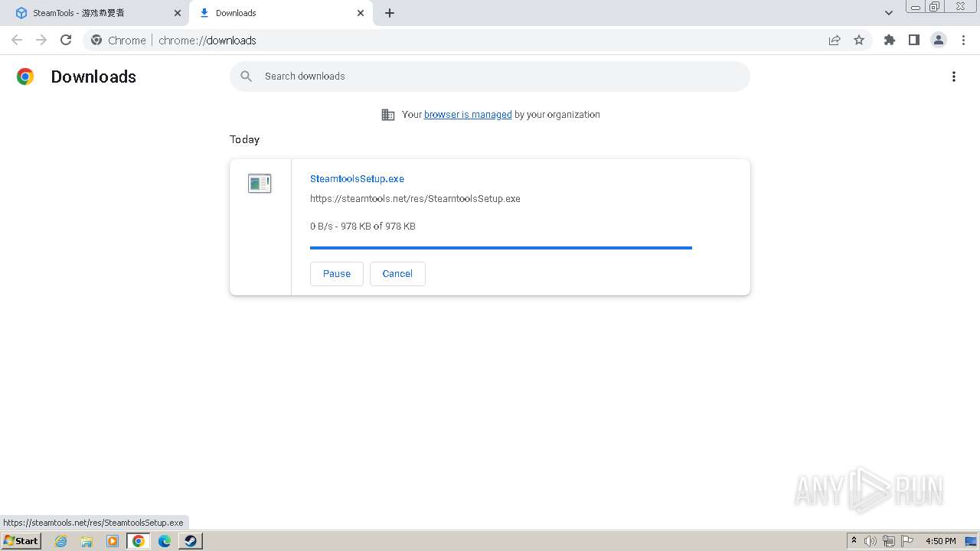The height and width of the screenshot is (551, 980).
Task: Toggle the browser side panel
Action: tap(914, 41)
